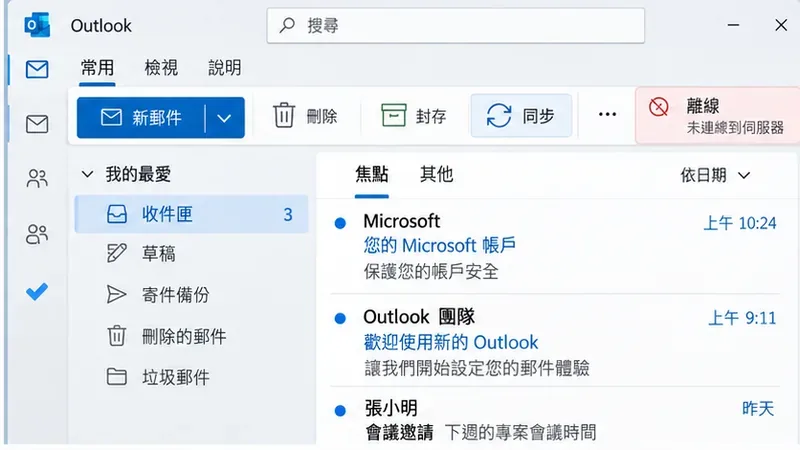Image resolution: width=800 pixels, height=450 pixels.
Task: Close the Outlook window
Action: coord(781,25)
